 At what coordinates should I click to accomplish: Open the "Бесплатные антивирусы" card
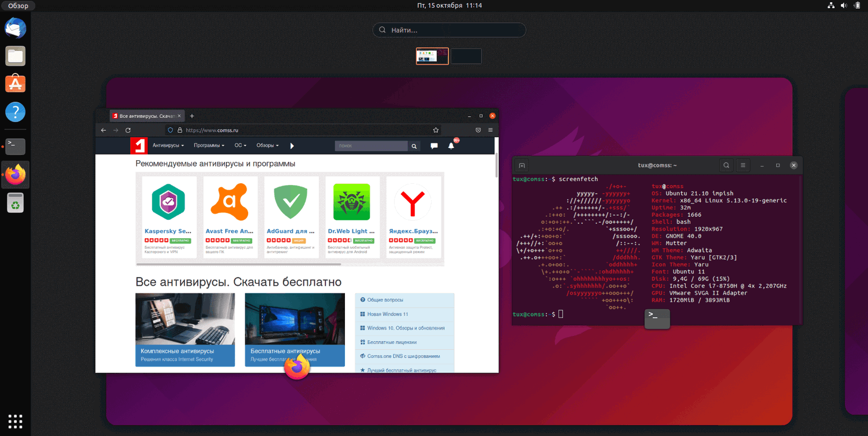pyautogui.click(x=295, y=330)
